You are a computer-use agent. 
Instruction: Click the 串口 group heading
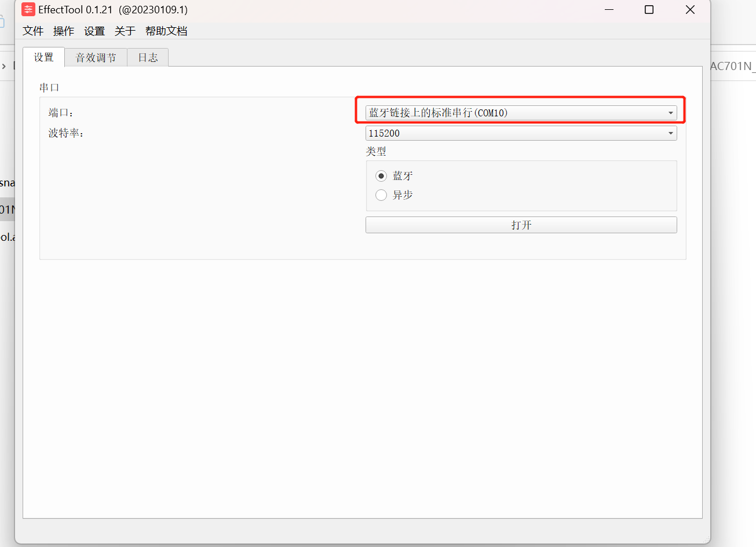pos(49,87)
